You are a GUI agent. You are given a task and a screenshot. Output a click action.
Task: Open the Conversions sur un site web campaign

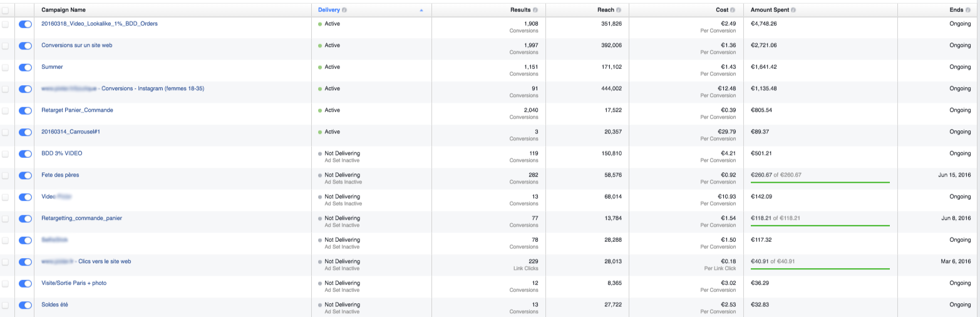(x=76, y=45)
